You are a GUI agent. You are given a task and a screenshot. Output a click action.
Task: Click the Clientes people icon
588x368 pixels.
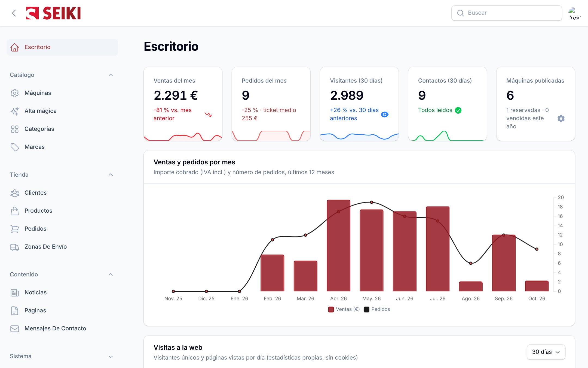[x=15, y=193]
